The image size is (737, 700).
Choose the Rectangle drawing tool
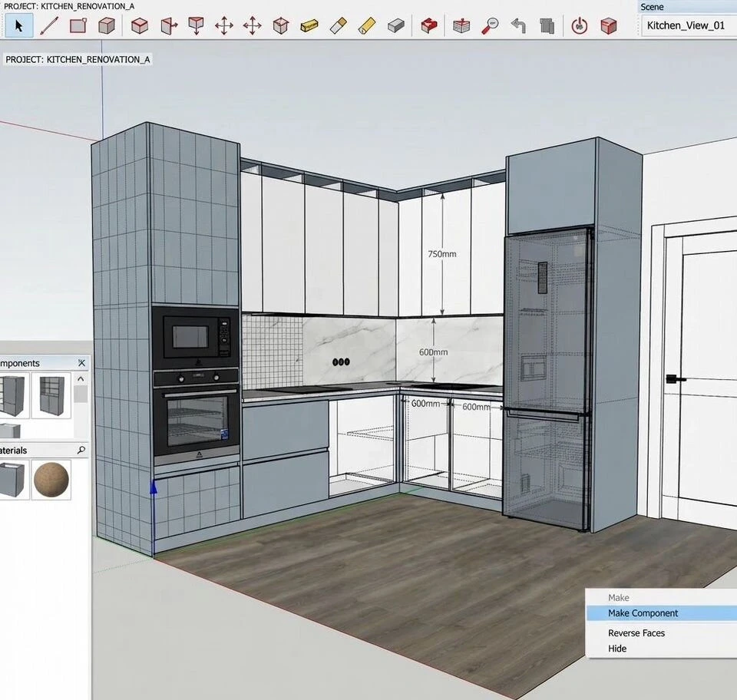tap(78, 25)
